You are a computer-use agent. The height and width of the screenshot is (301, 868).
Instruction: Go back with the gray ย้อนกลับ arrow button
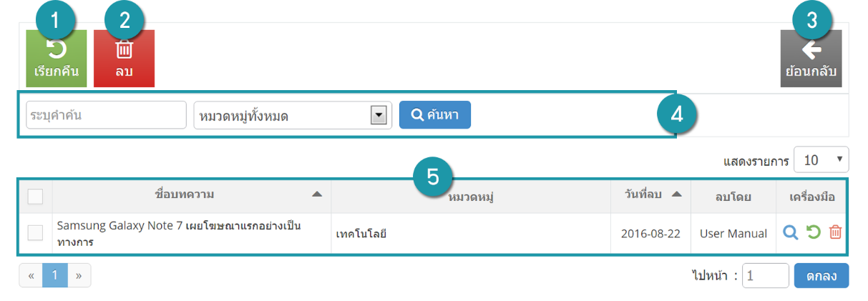(x=811, y=59)
